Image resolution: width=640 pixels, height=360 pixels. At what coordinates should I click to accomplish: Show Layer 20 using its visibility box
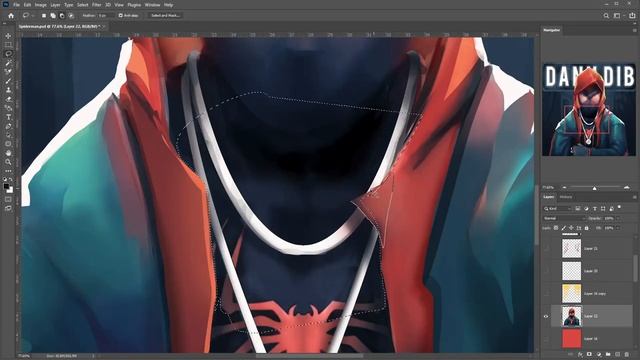(x=546, y=271)
